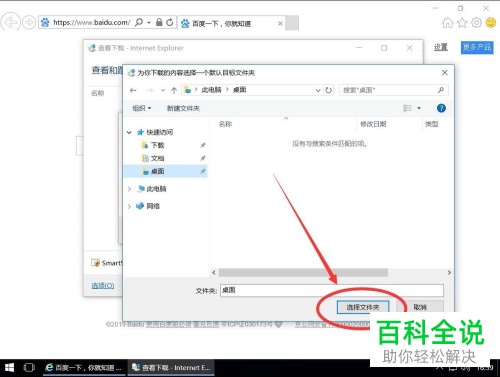Open the address bar search magnifier
This screenshot has width=500, height=377.
pyautogui.click(x=139, y=22)
